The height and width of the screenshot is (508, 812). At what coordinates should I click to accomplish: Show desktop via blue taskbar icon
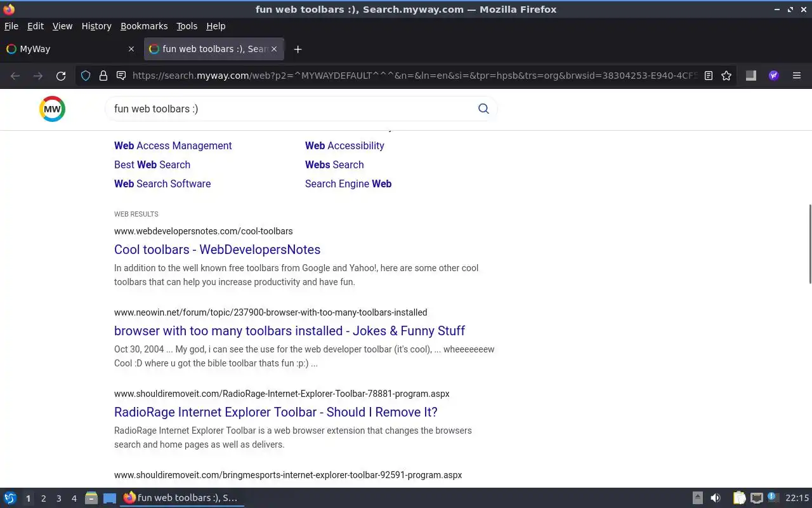110,498
